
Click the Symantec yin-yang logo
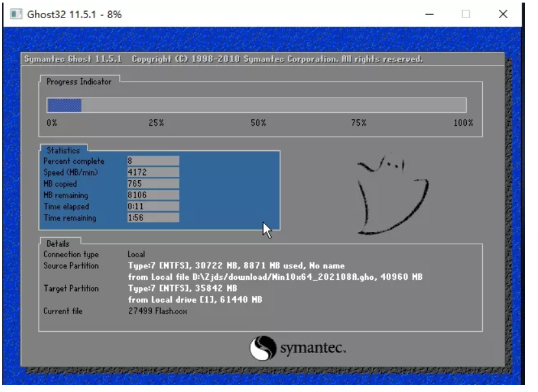pyautogui.click(x=263, y=348)
